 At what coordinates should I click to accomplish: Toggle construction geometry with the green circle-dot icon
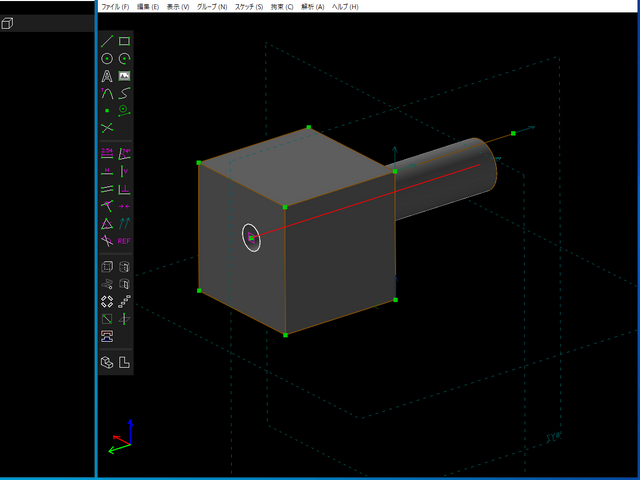click(124, 110)
